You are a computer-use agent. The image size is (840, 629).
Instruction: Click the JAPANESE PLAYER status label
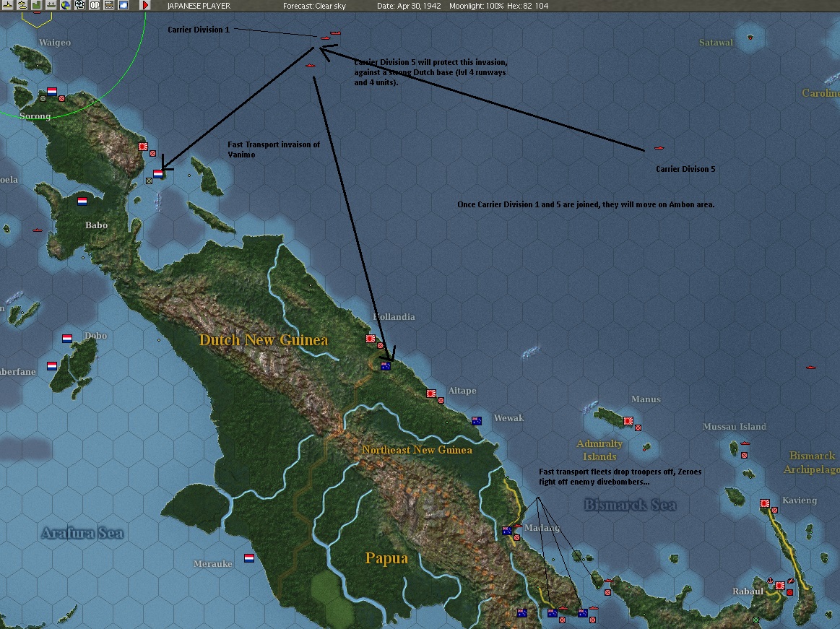click(x=199, y=6)
